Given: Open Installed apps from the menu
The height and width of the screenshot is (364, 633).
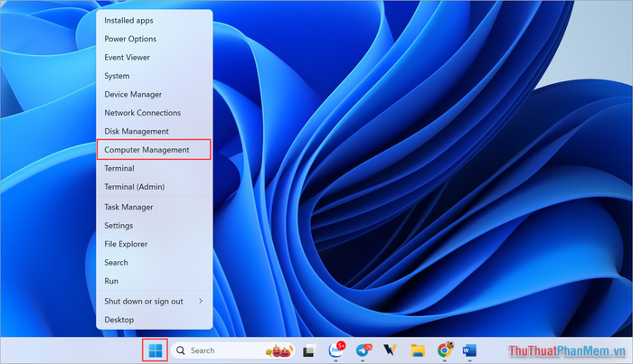Looking at the screenshot, I should [x=155, y=20].
